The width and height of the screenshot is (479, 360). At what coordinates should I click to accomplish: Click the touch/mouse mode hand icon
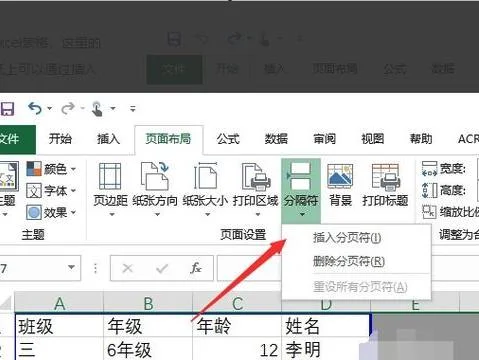(97, 109)
